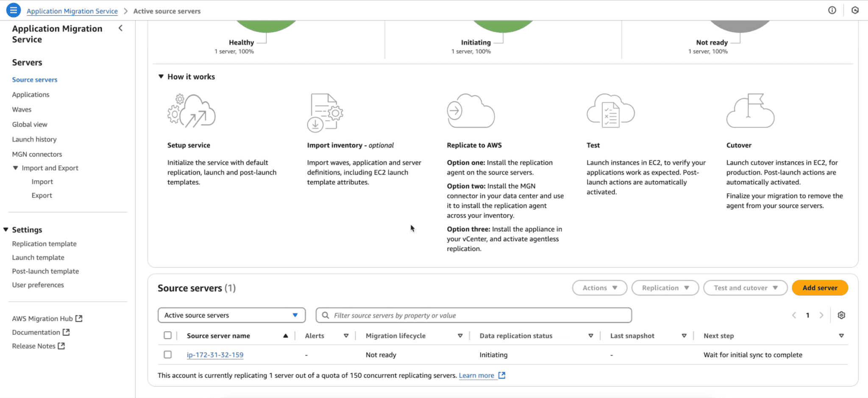Open the Actions dropdown
Viewport: 868px width, 398px height.
coord(599,288)
